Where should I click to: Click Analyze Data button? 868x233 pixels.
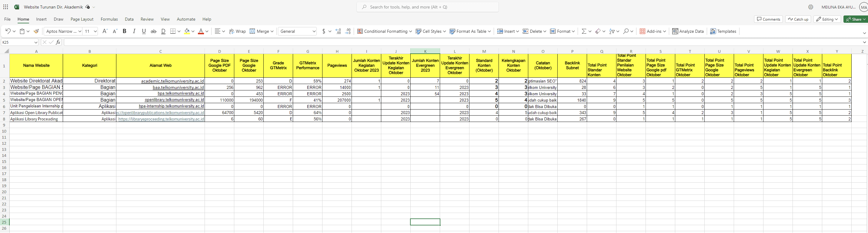click(688, 31)
